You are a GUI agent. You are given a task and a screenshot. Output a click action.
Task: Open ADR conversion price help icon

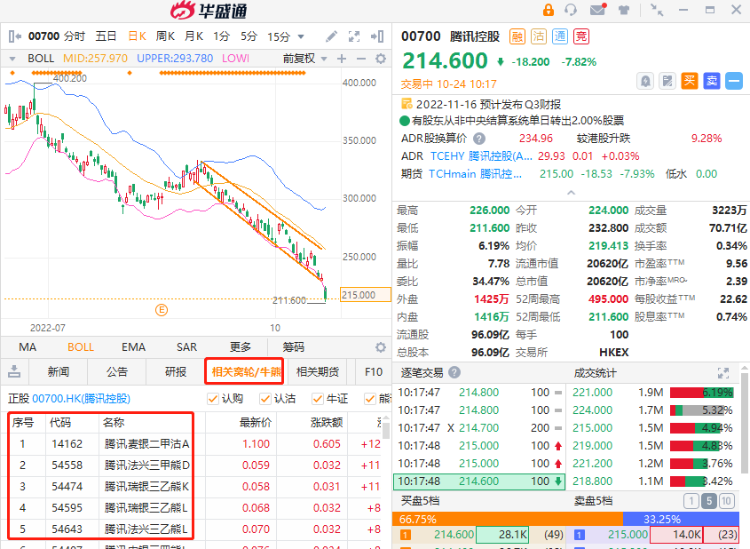[479, 139]
